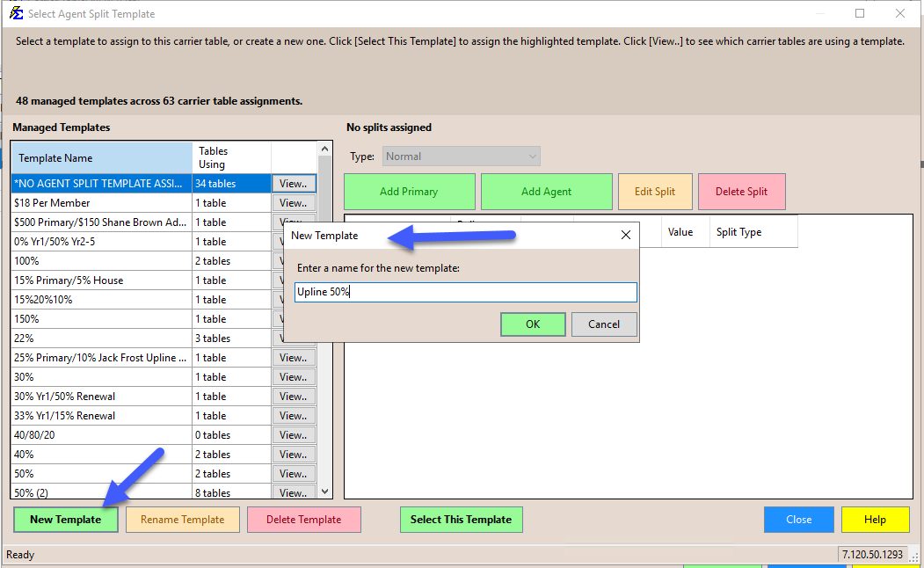Click the blue Close button

(x=799, y=520)
